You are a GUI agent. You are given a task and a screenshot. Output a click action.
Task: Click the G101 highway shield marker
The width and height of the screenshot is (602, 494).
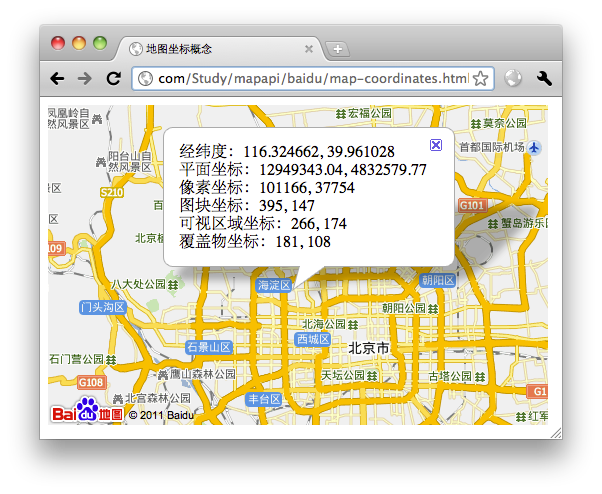tap(472, 205)
